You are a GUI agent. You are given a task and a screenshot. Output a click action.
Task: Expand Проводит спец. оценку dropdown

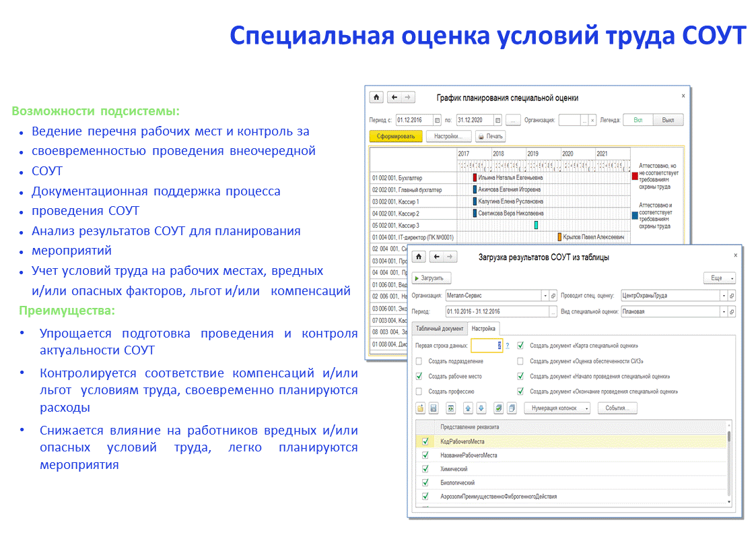(724, 296)
